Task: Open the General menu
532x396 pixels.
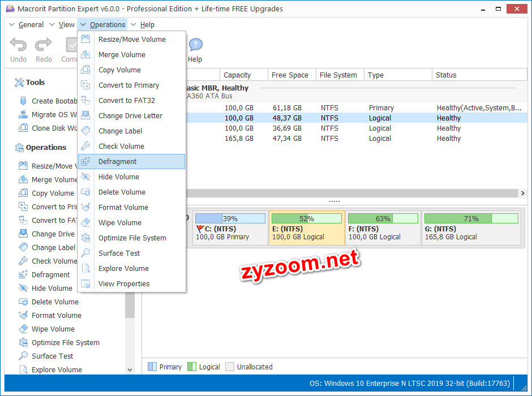Action: click(x=31, y=24)
